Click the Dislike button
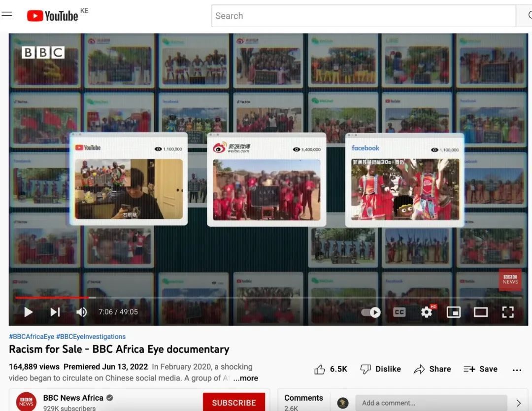The width and height of the screenshot is (532, 411). [x=380, y=369]
